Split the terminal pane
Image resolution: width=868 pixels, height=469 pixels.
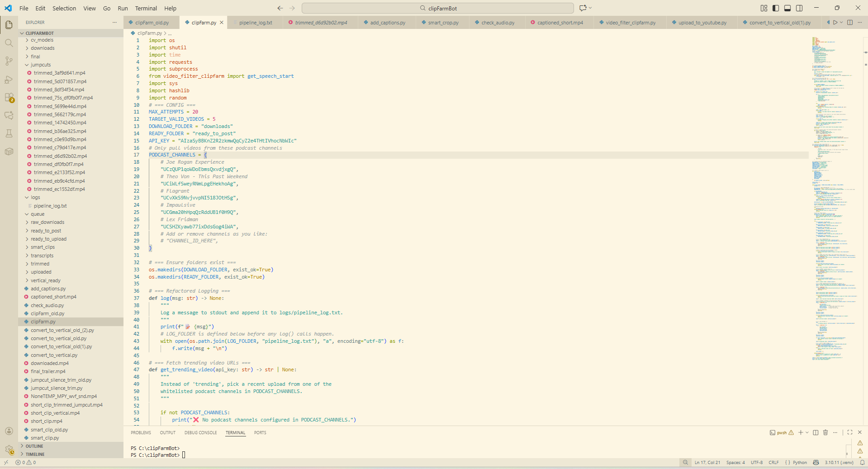pos(815,433)
